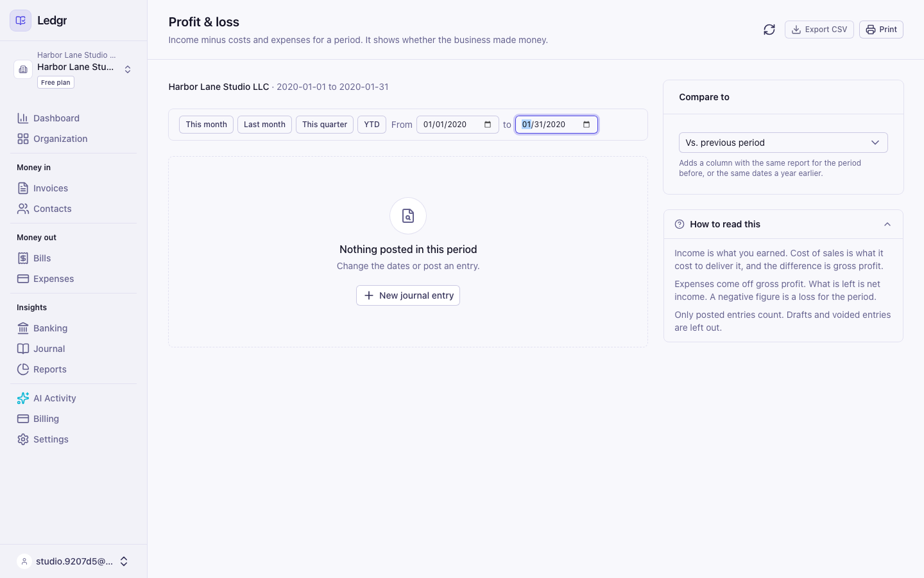
Task: Click the user avatar icon
Action: point(24,561)
